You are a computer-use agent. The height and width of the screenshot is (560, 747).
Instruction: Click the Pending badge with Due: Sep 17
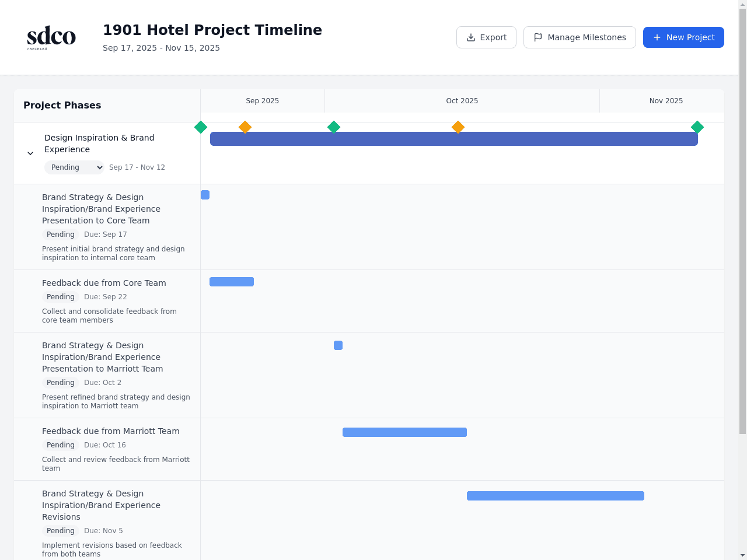pyautogui.click(x=61, y=235)
